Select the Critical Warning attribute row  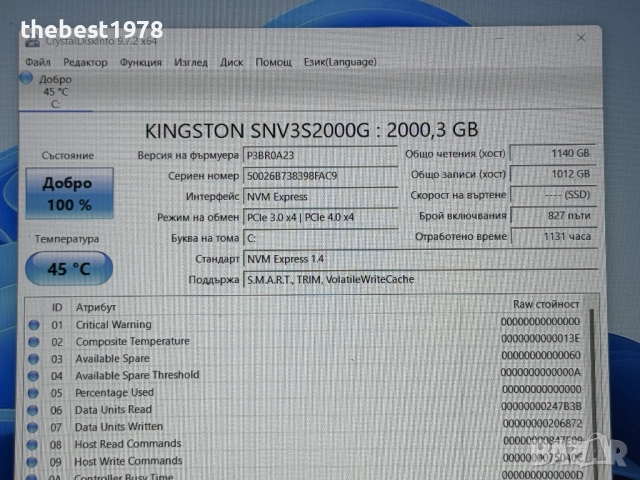(306, 324)
